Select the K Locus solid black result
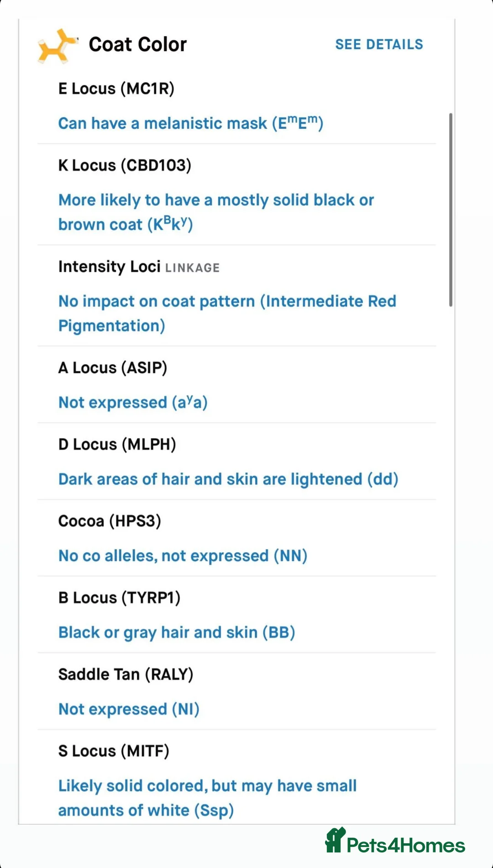The height and width of the screenshot is (868, 493). pos(216,212)
